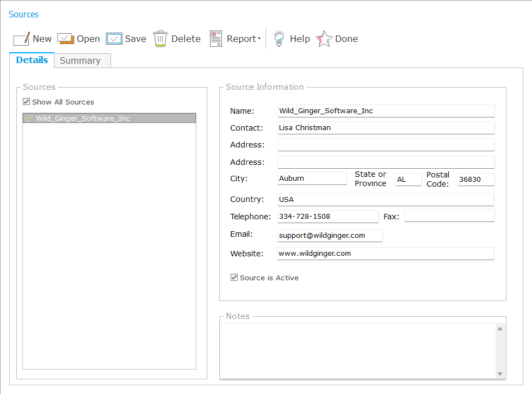Viewport: 532px width, 394px height.
Task: Click the Email address field
Action: point(330,236)
